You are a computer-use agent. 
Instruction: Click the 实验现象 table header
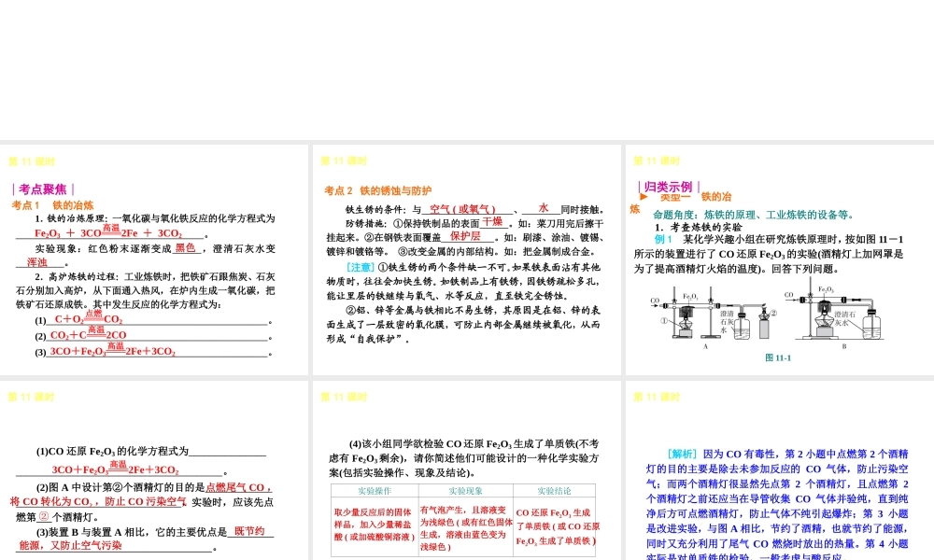tap(466, 491)
